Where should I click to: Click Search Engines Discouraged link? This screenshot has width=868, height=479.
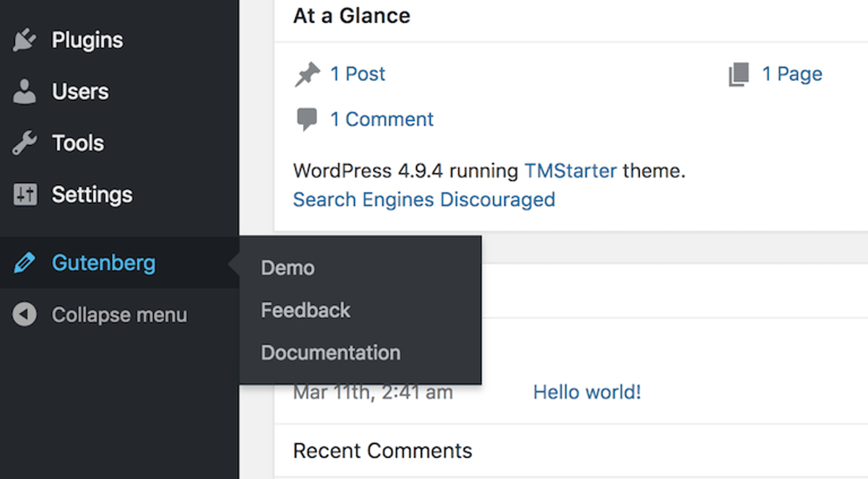pyautogui.click(x=424, y=199)
